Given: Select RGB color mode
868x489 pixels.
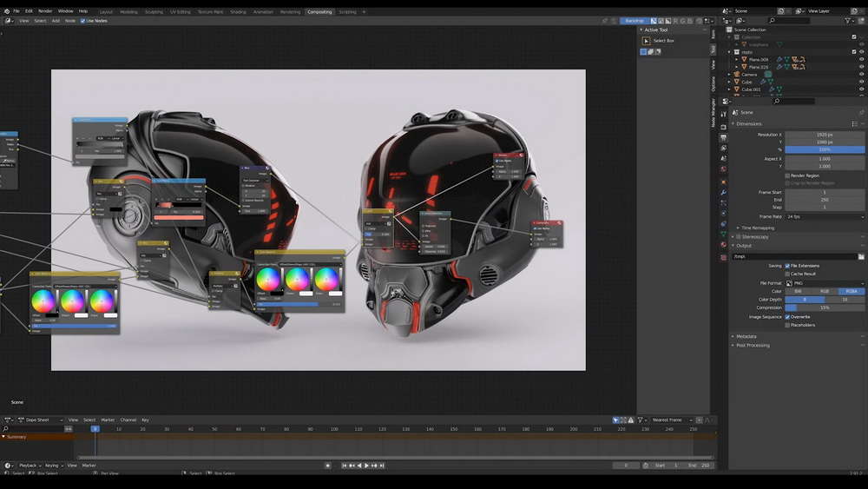Looking at the screenshot, I should pyautogui.click(x=825, y=291).
